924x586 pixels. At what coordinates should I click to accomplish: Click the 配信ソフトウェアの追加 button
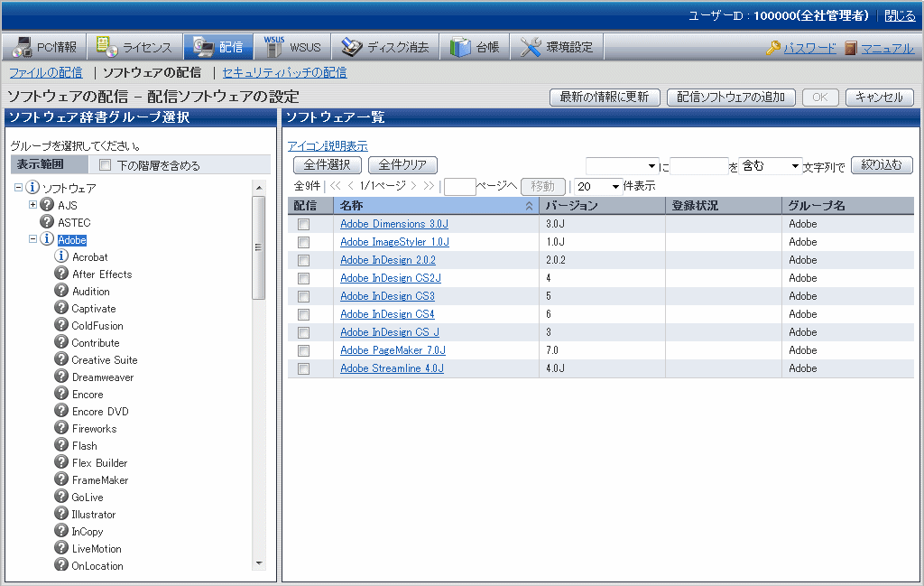pos(731,98)
